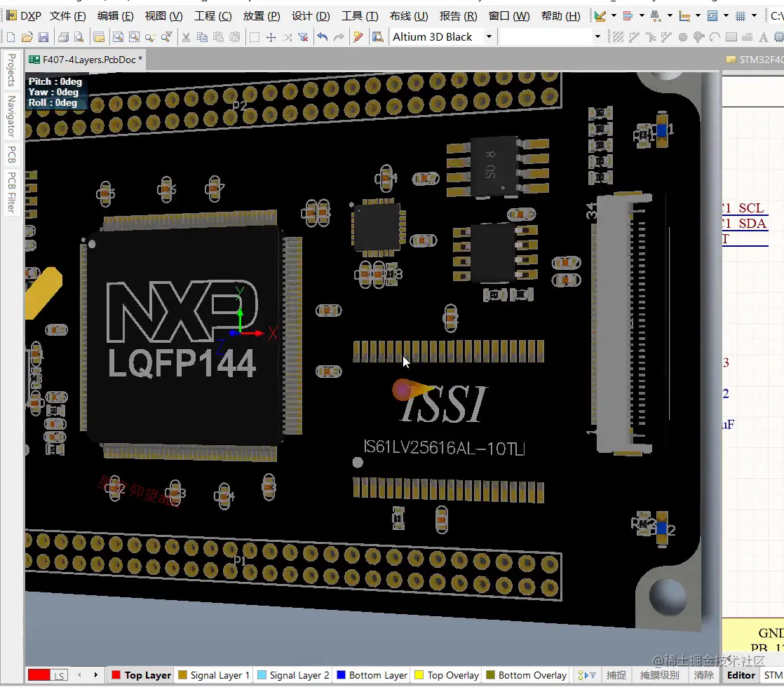
Task: Select the Bottom Layer tab
Action: 372,675
